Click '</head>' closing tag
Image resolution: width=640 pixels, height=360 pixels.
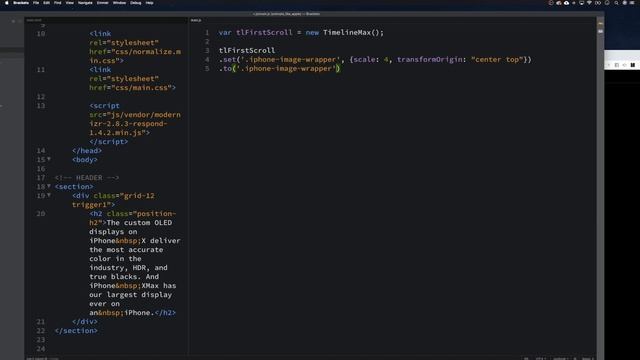[x=87, y=150]
